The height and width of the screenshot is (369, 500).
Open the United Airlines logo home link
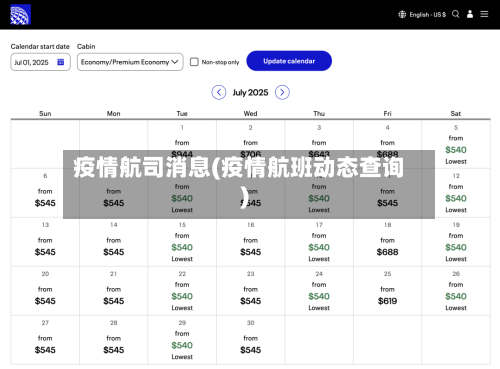click(20, 14)
